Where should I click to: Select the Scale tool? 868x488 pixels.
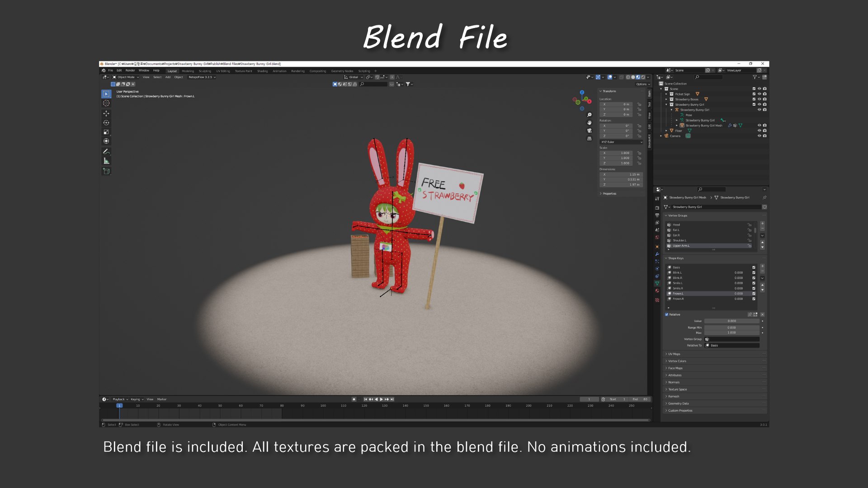(x=106, y=132)
